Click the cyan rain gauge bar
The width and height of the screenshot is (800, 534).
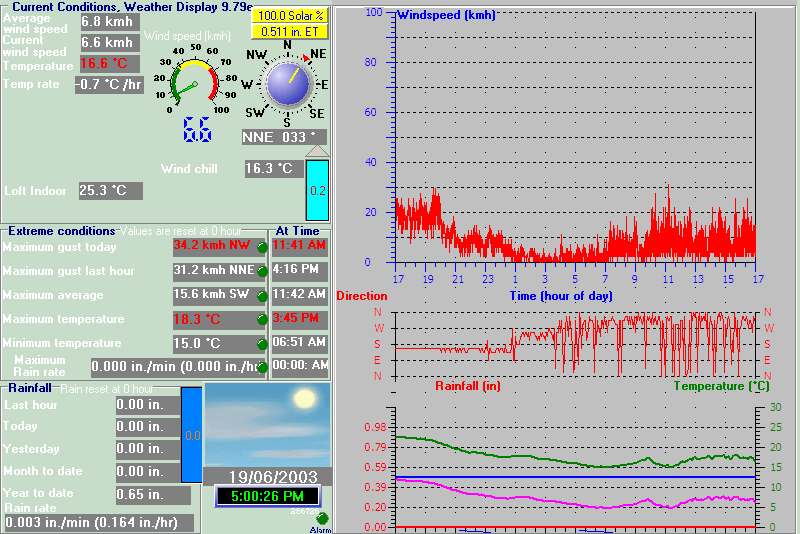coord(316,189)
